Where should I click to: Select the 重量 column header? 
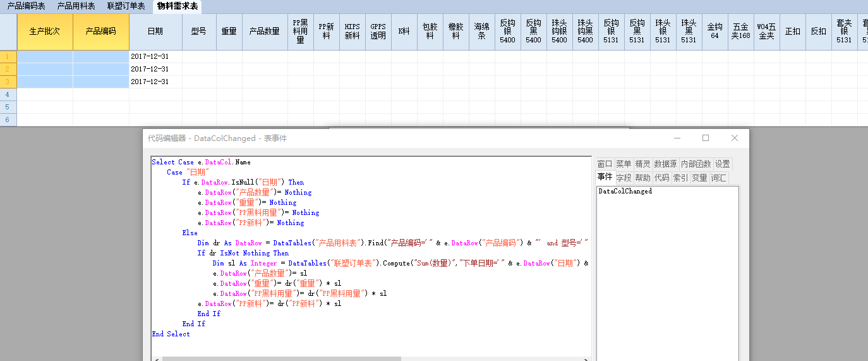229,32
